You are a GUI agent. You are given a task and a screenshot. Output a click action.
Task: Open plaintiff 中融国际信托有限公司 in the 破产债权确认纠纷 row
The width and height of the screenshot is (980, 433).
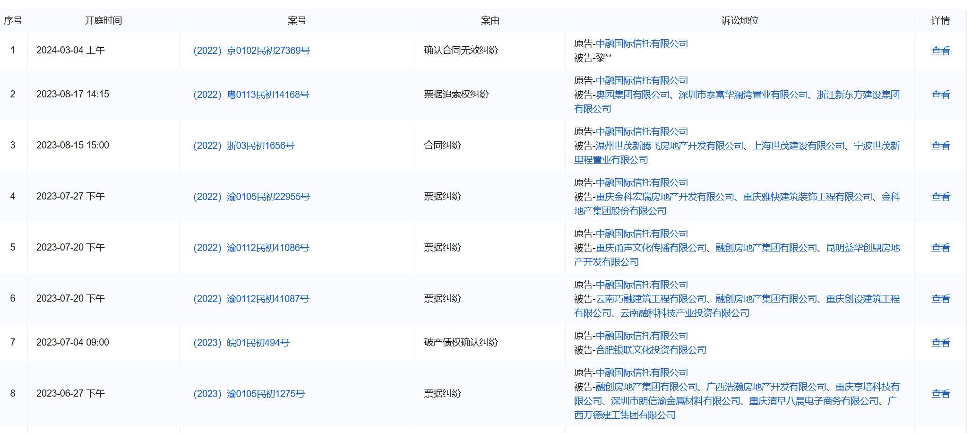point(642,336)
